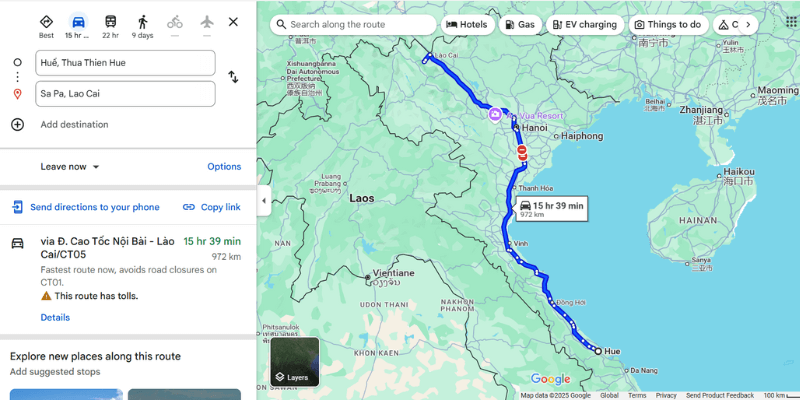Open route Options

click(224, 167)
